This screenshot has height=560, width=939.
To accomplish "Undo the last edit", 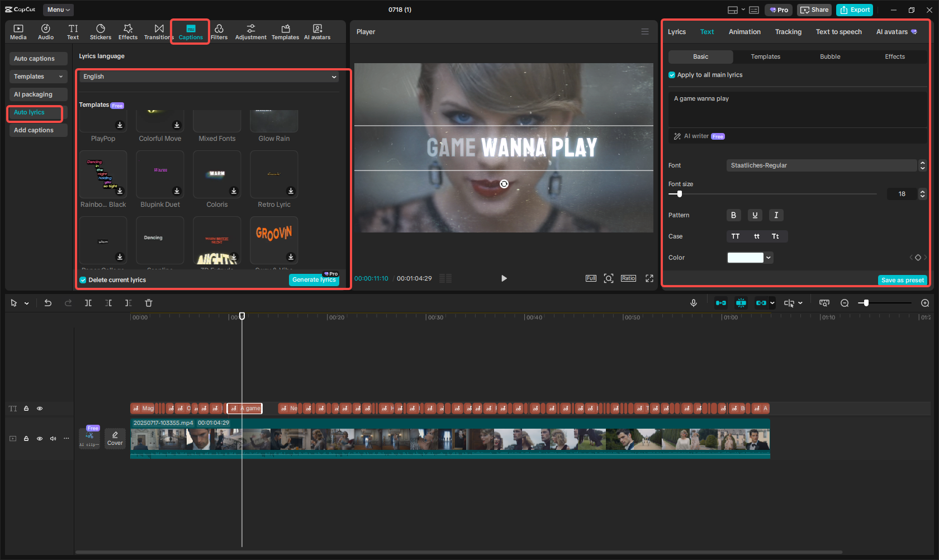I will click(x=48, y=303).
